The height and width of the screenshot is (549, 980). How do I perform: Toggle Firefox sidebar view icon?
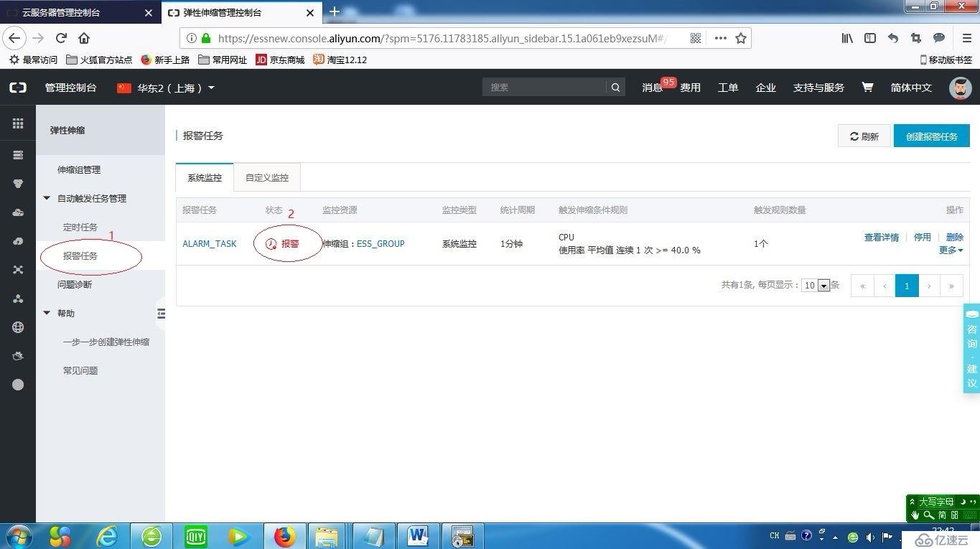click(x=870, y=38)
